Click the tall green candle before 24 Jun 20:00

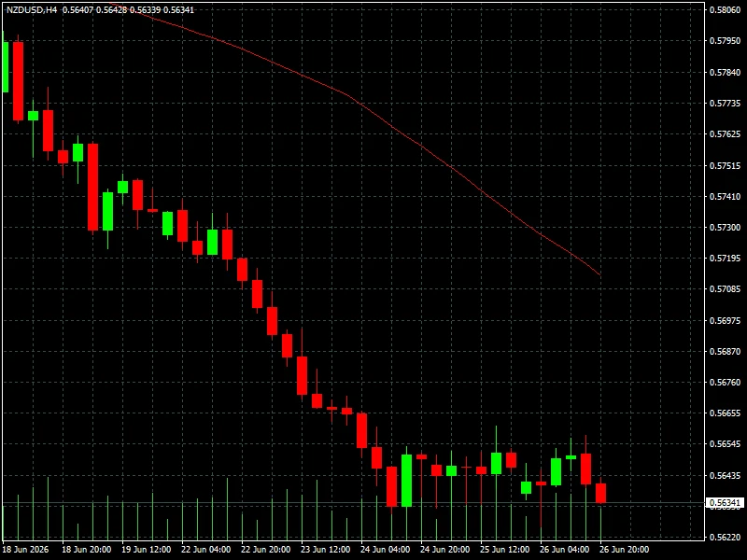(406, 481)
